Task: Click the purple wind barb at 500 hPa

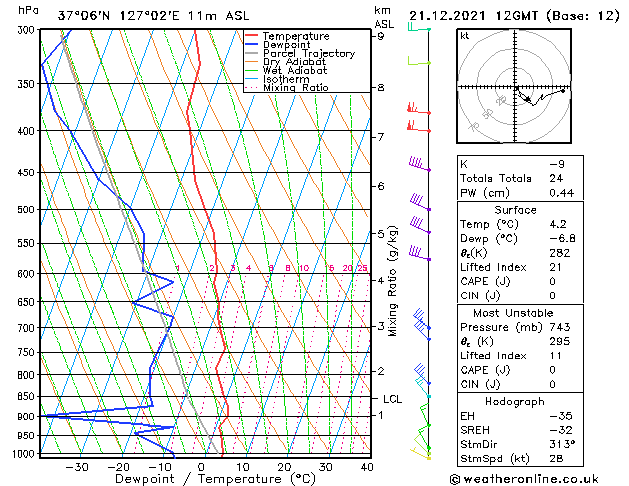Action: pyautogui.click(x=420, y=202)
